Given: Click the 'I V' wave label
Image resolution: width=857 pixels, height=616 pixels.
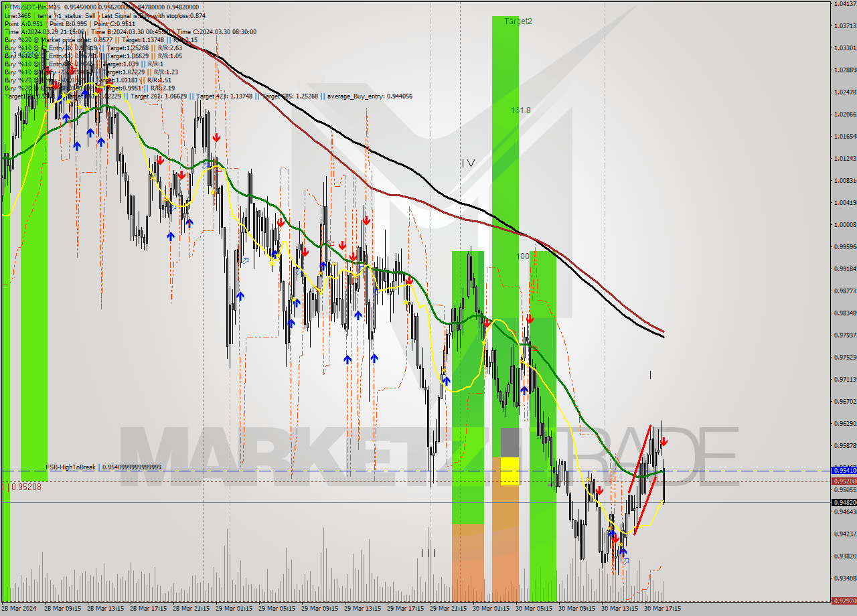Looking at the screenshot, I should [469, 163].
